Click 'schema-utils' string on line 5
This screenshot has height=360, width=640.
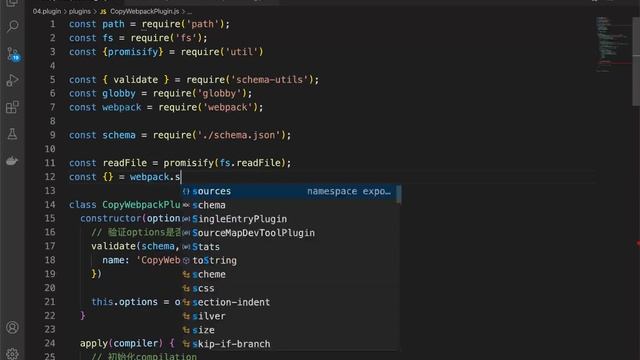click(x=270, y=80)
